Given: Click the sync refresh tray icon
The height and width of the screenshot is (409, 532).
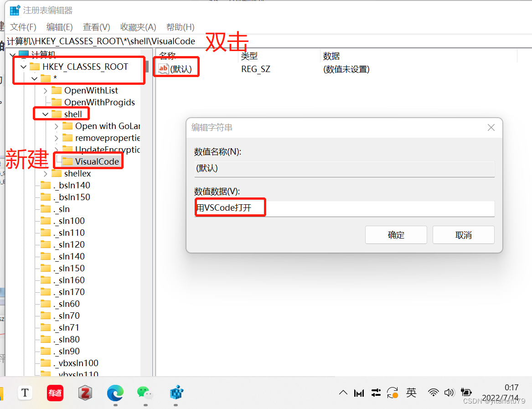Looking at the screenshot, I should (393, 393).
